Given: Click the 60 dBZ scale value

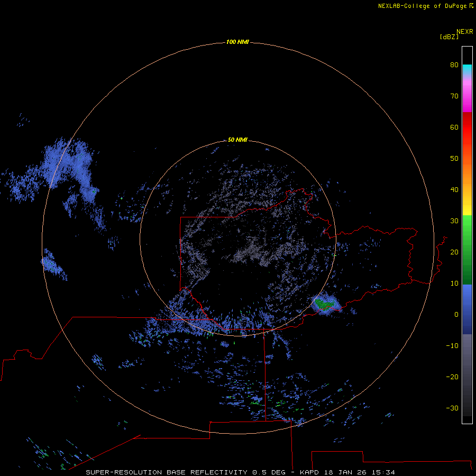Looking at the screenshot, I should [454, 127].
